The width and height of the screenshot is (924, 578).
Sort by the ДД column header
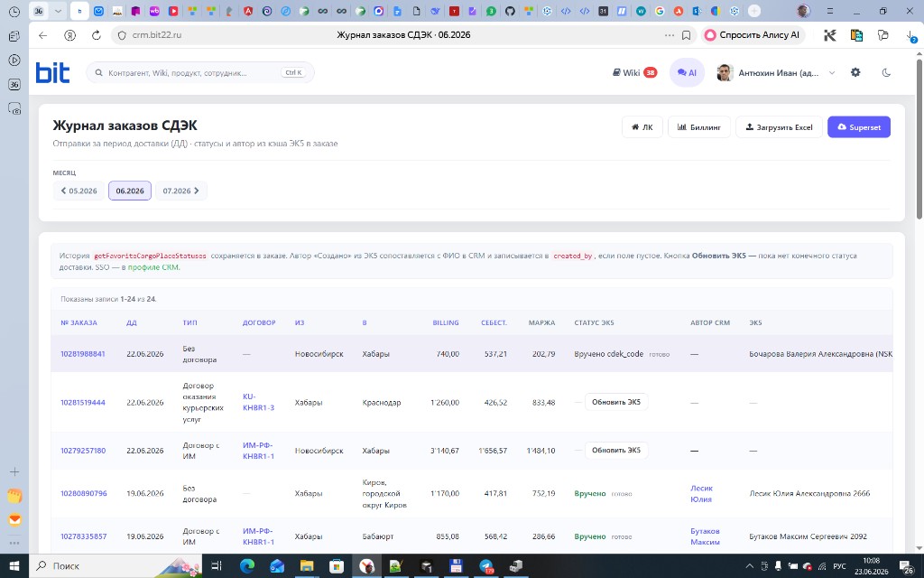[x=131, y=322]
